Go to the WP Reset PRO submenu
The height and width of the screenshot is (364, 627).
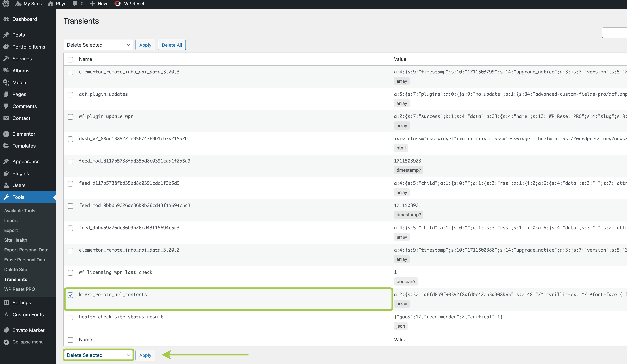(x=19, y=289)
